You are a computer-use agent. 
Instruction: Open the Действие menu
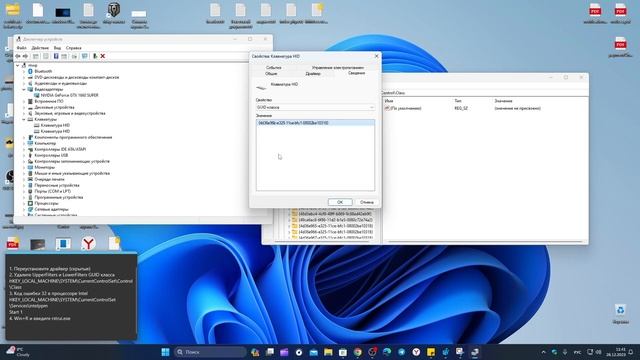40,48
